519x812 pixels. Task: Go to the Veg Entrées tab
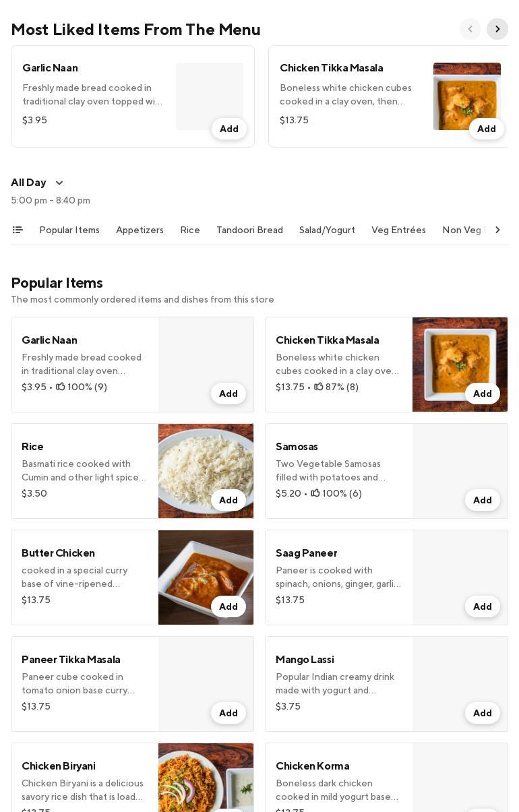398,230
